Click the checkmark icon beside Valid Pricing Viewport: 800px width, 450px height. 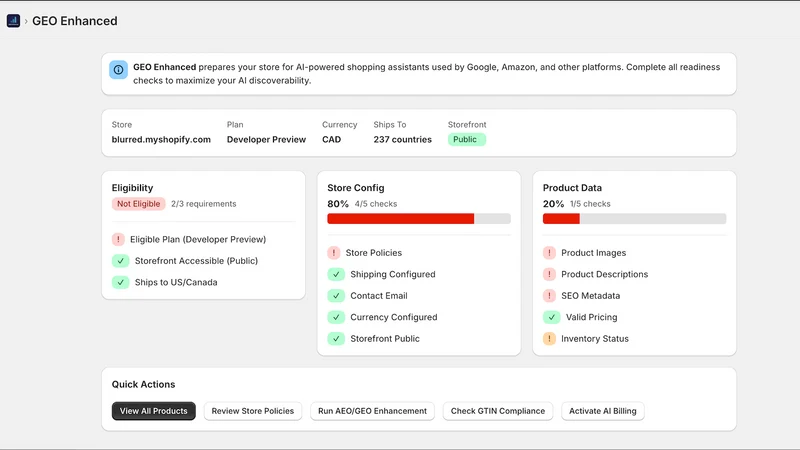552,317
